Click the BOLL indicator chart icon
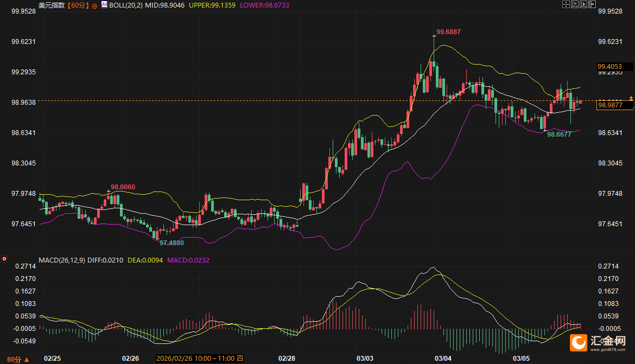Screen dimensions: 635x364 (x=104, y=4)
